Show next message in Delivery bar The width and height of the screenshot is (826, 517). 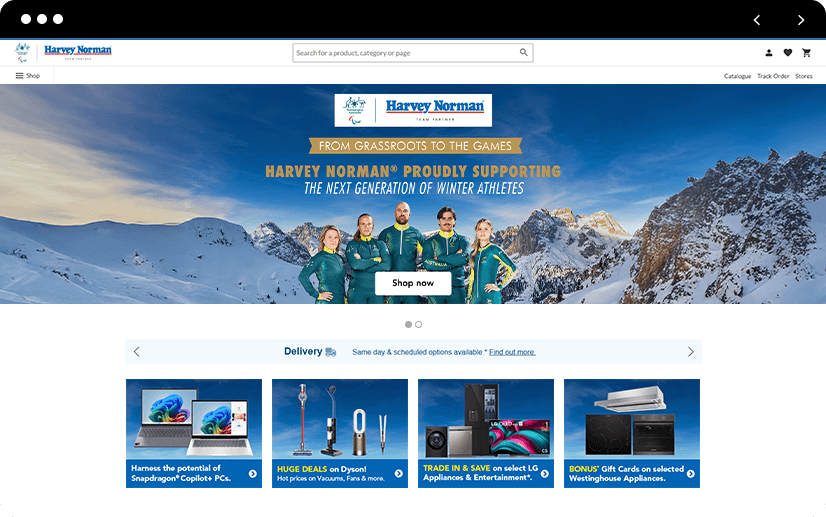click(691, 352)
